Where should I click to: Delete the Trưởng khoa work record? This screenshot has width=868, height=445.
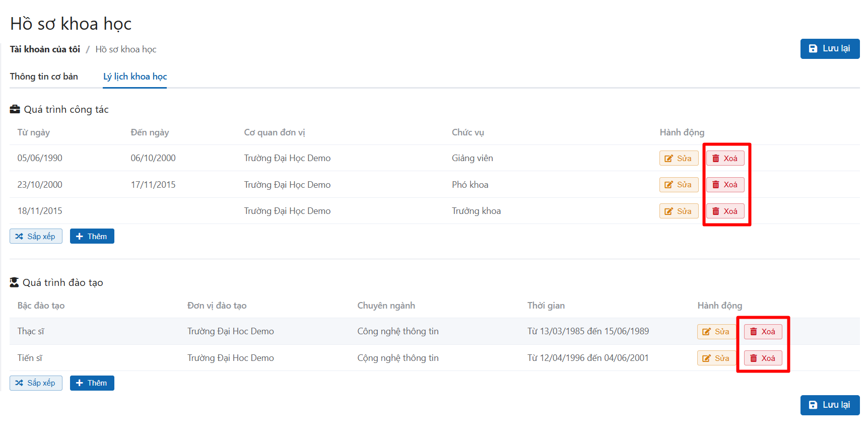tap(724, 211)
